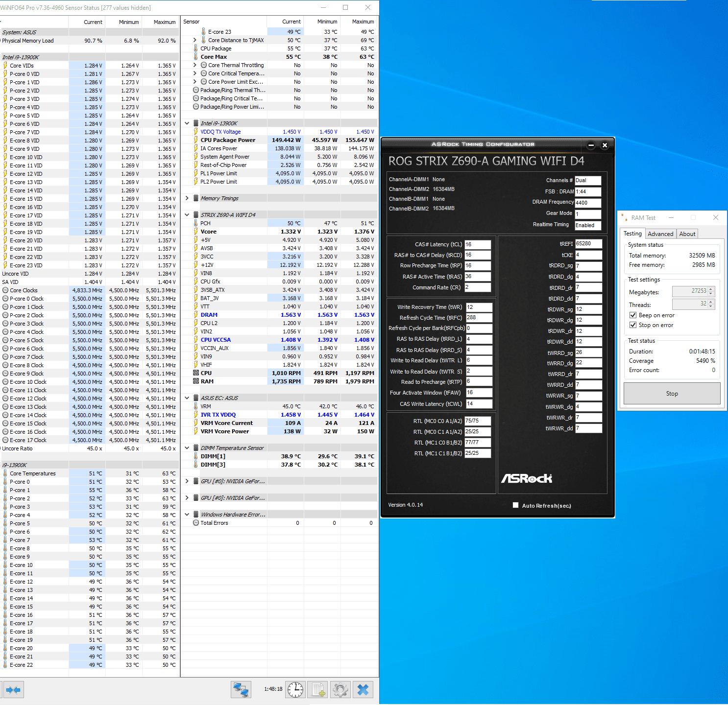
Task: Click the thermometer icon beside PCH
Action: point(196,223)
